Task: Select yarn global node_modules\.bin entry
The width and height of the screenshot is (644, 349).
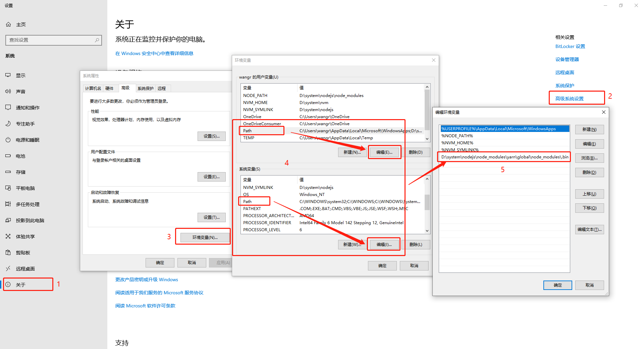Action: click(x=504, y=157)
